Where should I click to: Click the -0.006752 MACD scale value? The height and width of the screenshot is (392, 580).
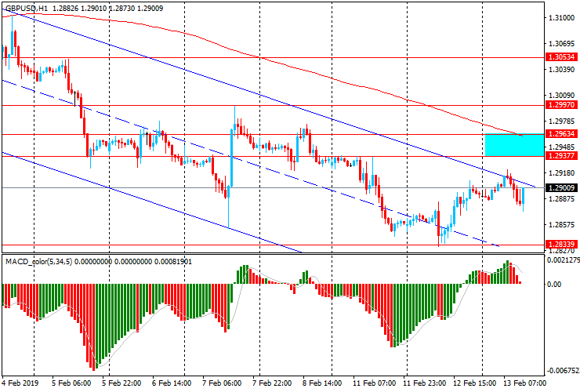(562, 371)
